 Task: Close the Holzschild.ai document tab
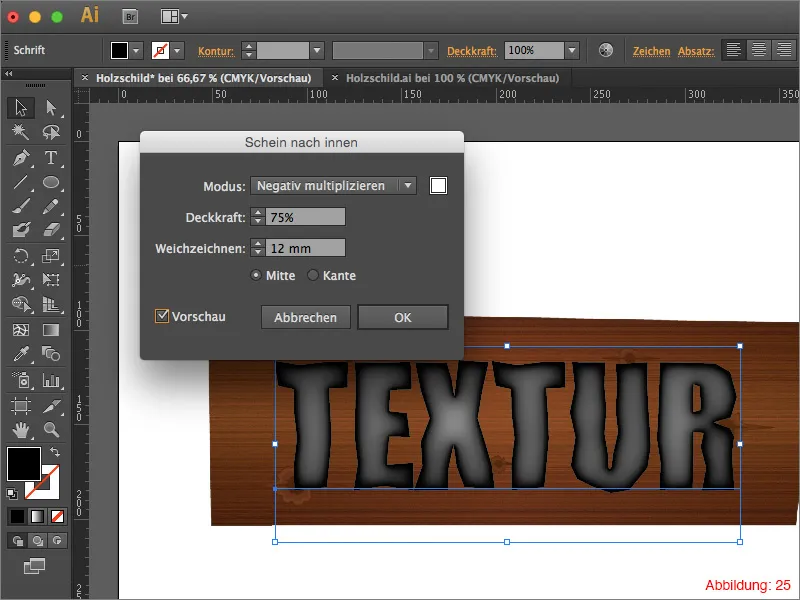[335, 78]
